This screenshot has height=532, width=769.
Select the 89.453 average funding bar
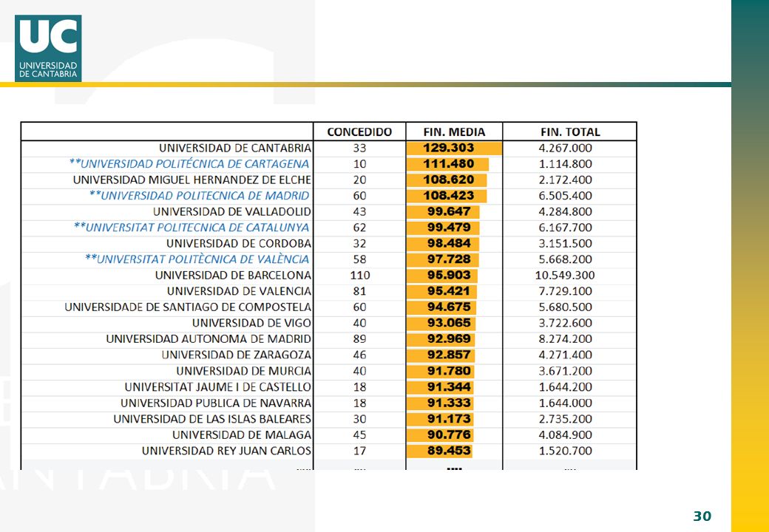[439, 451]
